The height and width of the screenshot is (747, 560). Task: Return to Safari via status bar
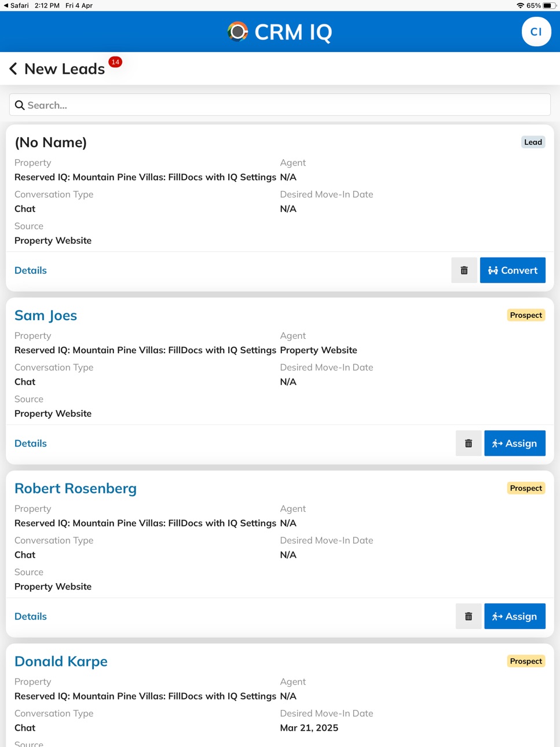click(x=16, y=5)
